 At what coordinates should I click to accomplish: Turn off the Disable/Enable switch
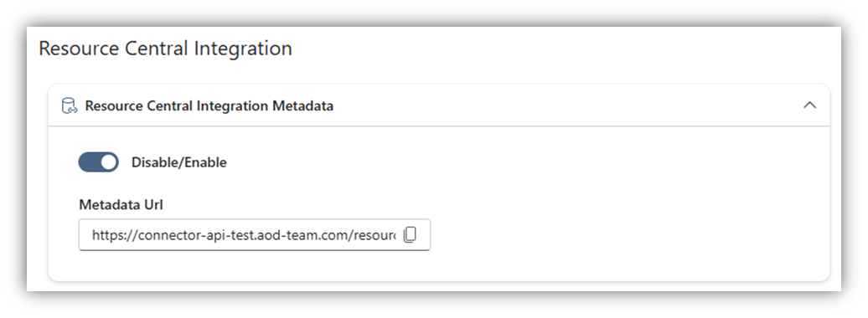(99, 162)
